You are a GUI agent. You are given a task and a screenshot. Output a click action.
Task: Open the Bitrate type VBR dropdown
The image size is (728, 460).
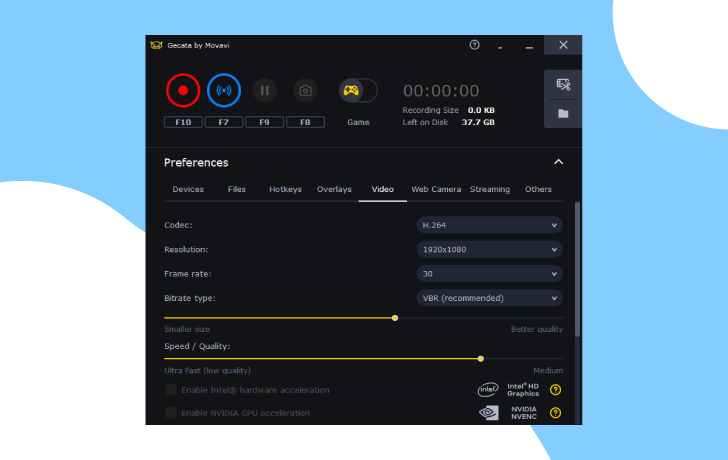489,298
